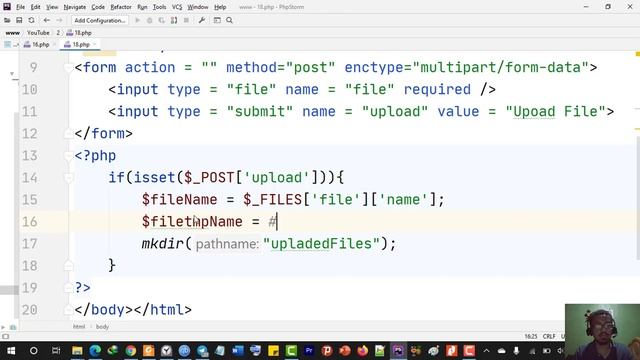Close the 18.php editor tab
This screenshot has height=360, width=640.
pyautogui.click(x=95, y=44)
